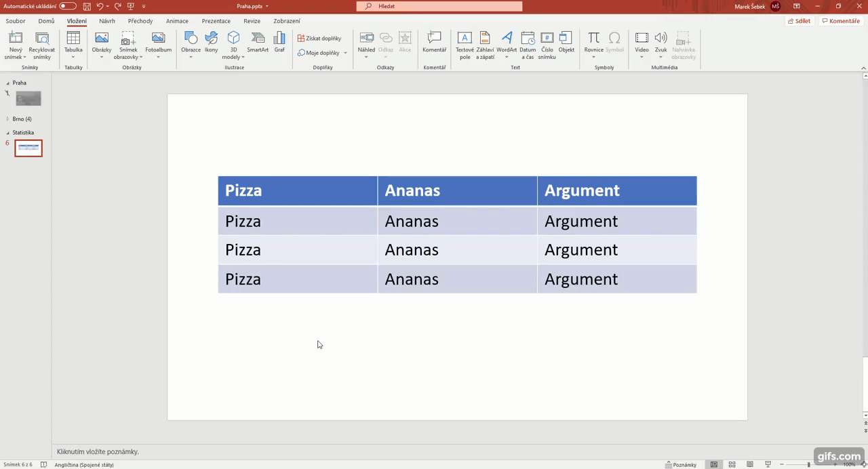Click the Hledat search box
Viewport: 868px width, 469px height.
(x=439, y=6)
